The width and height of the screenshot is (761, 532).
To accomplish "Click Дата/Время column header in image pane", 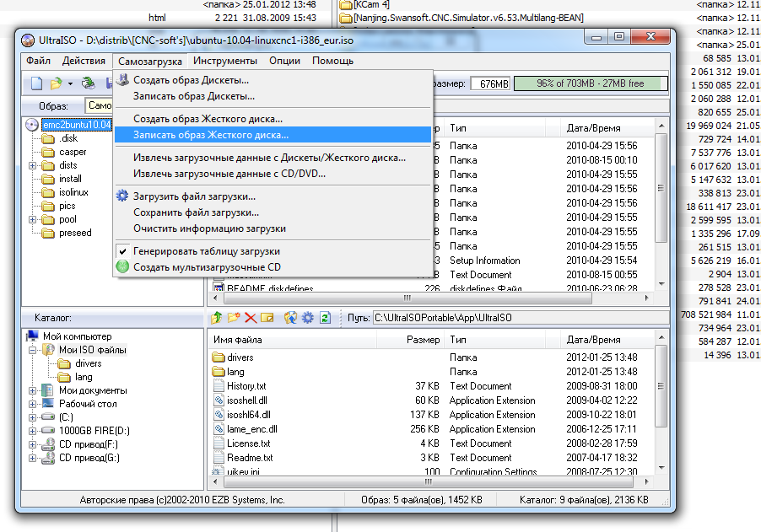I will coord(607,128).
